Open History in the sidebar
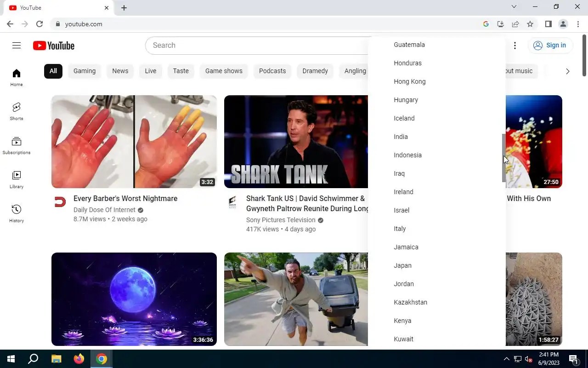Viewport: 588px width, 368px height. pyautogui.click(x=17, y=214)
